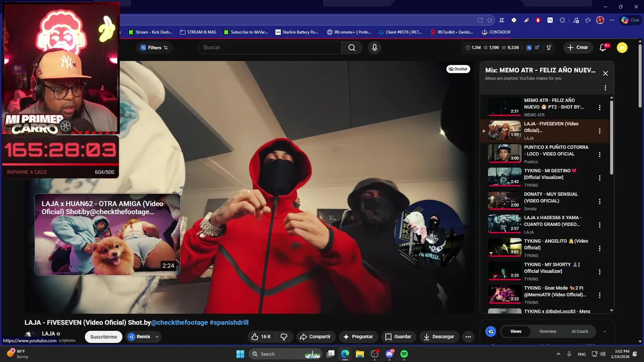
Task: Open browser settings ellipsis menu
Action: pyautogui.click(x=612, y=20)
